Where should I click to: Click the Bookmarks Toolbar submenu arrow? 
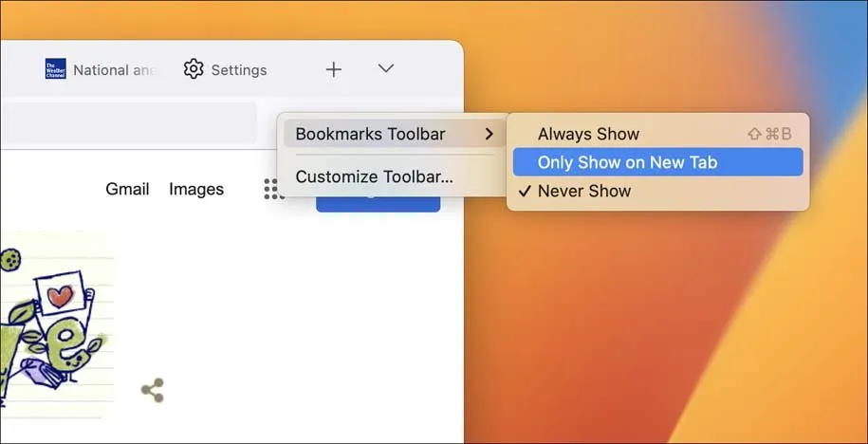point(489,134)
